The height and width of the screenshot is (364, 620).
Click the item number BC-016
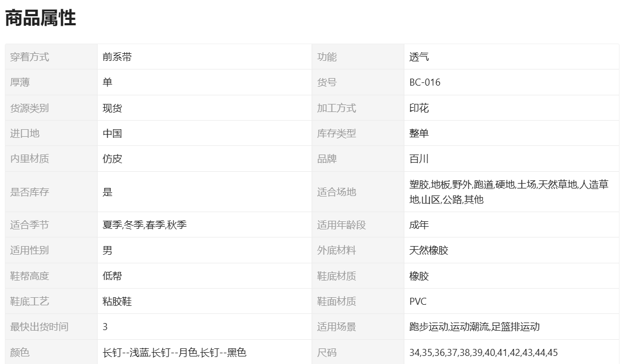tap(425, 82)
